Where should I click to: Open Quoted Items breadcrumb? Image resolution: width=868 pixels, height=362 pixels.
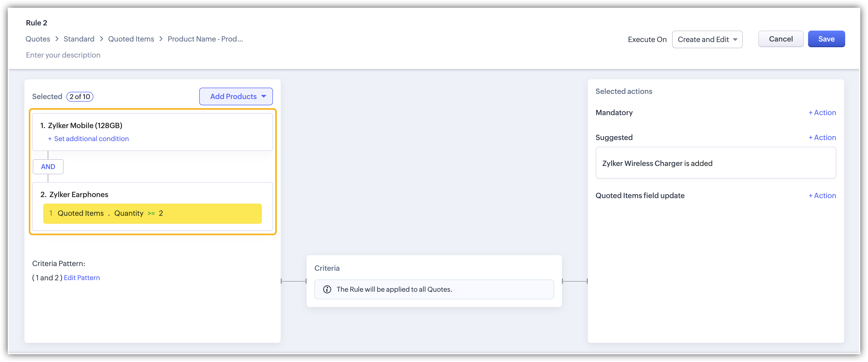(131, 39)
